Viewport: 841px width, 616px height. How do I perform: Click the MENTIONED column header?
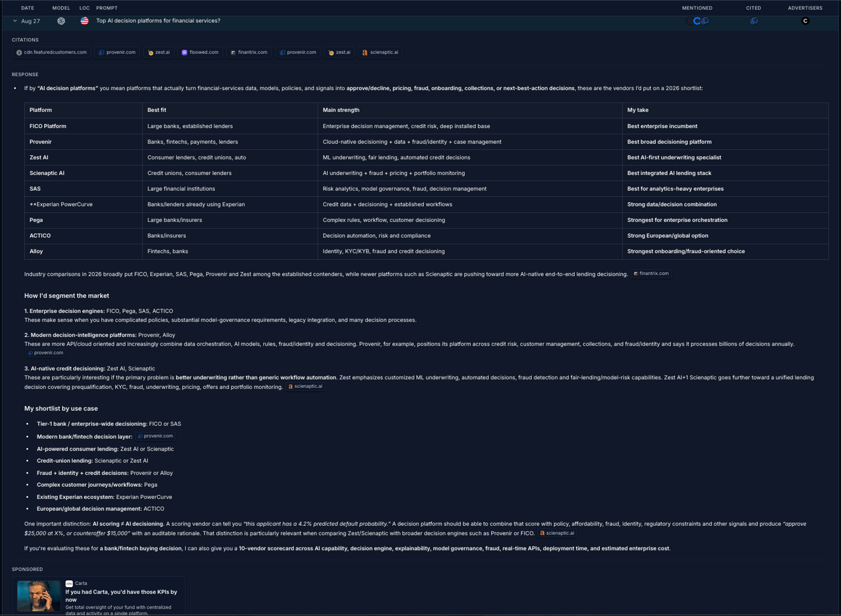tap(697, 8)
